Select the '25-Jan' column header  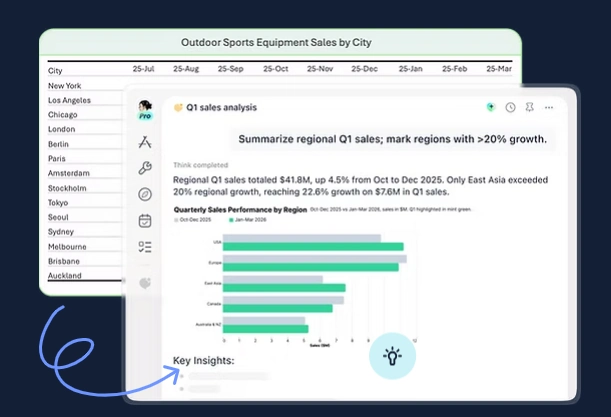(x=410, y=69)
